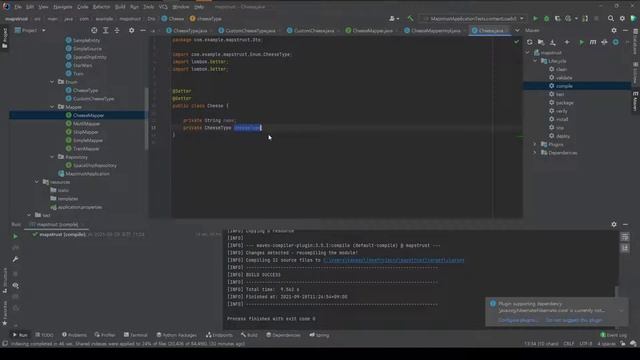Image resolution: width=640 pixels, height=360 pixels.
Task: Expand Dependencies node in Maven panel
Action: pos(535,153)
